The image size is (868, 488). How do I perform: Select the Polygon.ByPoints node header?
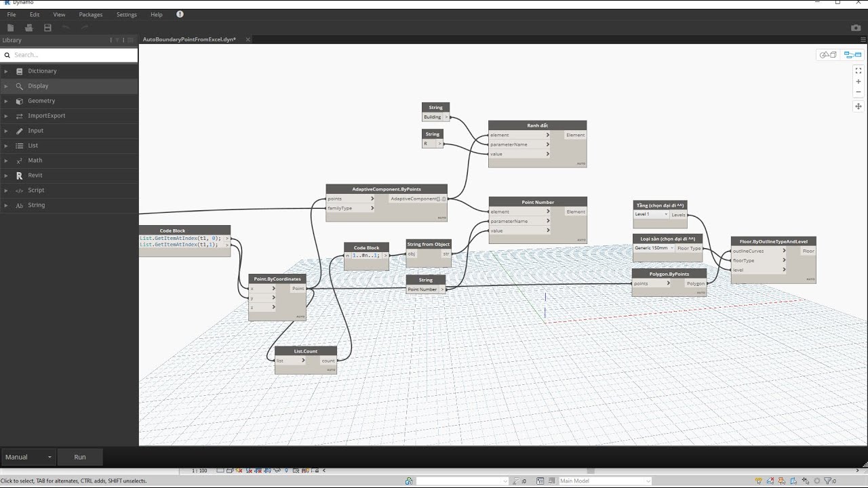pos(669,274)
